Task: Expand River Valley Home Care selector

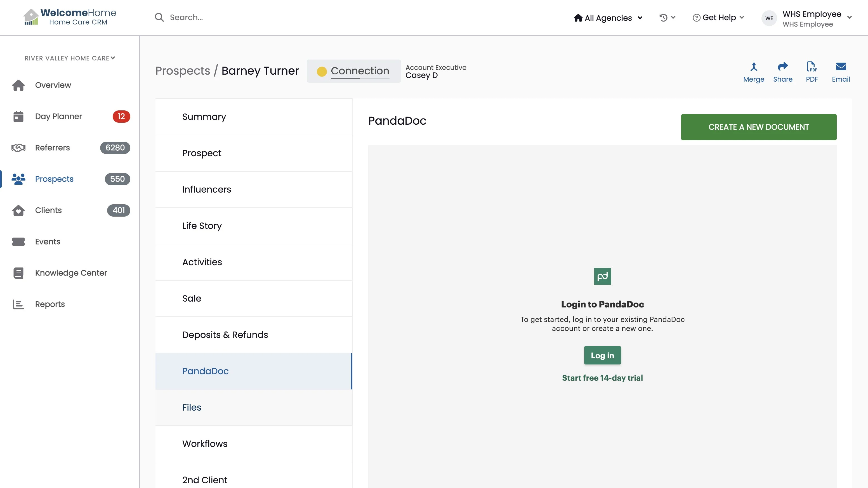Action: 70,58
